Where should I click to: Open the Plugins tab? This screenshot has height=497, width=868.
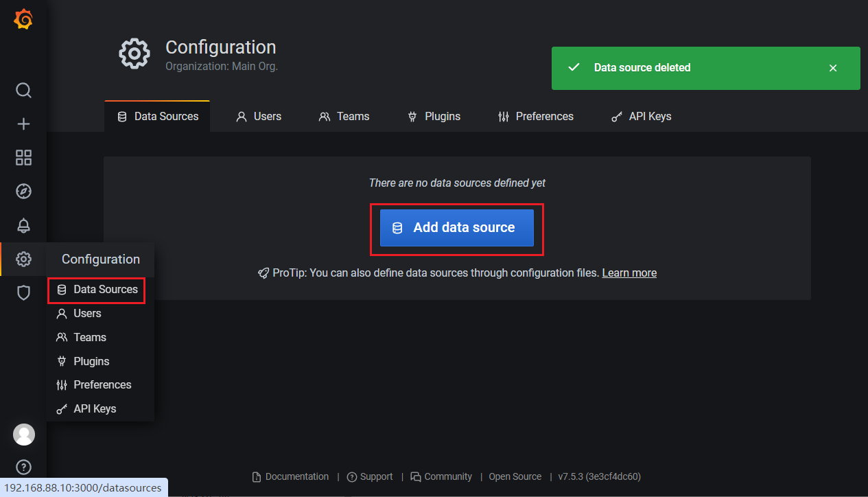(434, 117)
